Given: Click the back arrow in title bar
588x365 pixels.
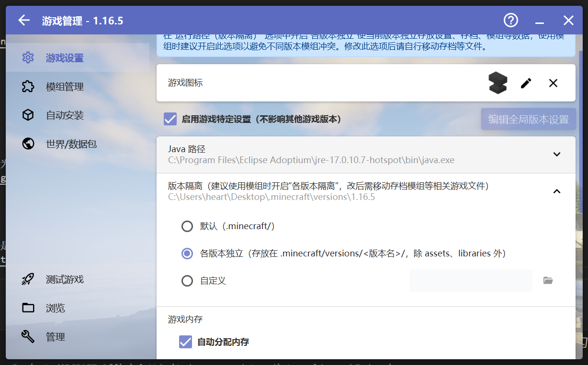Looking at the screenshot, I should coord(24,21).
